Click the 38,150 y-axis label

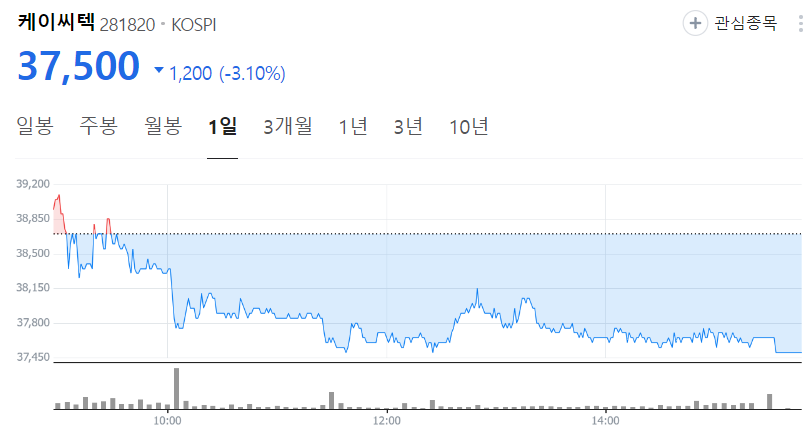(33, 287)
